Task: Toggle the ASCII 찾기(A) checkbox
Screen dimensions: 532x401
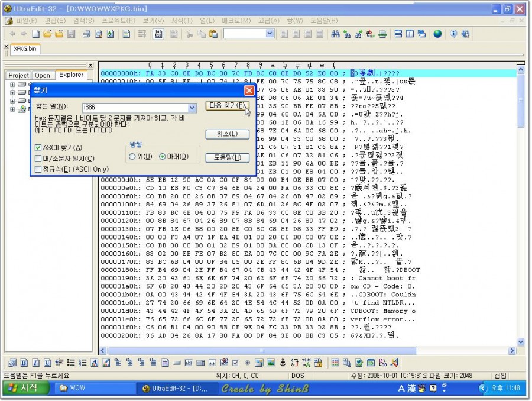Action: tap(38, 148)
